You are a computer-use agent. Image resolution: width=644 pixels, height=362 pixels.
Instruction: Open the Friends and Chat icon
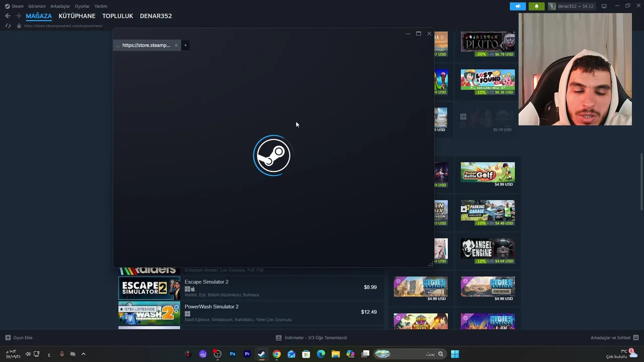(636, 338)
